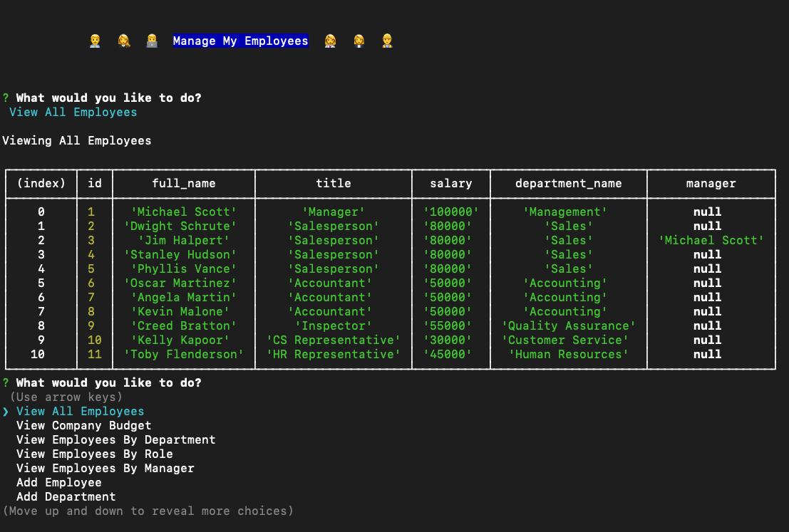
Task: Click the 'Human Resources' department cell
Action: 569,355
